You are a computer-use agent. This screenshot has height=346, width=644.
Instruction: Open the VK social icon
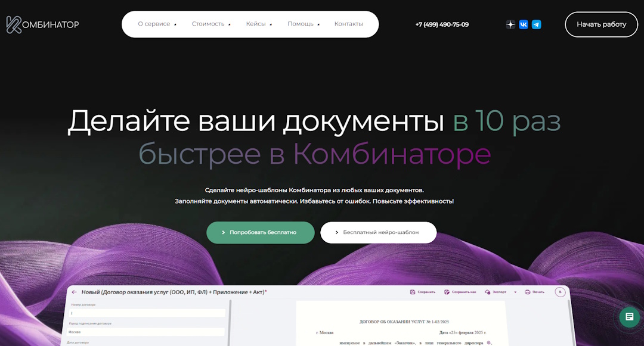[524, 24]
